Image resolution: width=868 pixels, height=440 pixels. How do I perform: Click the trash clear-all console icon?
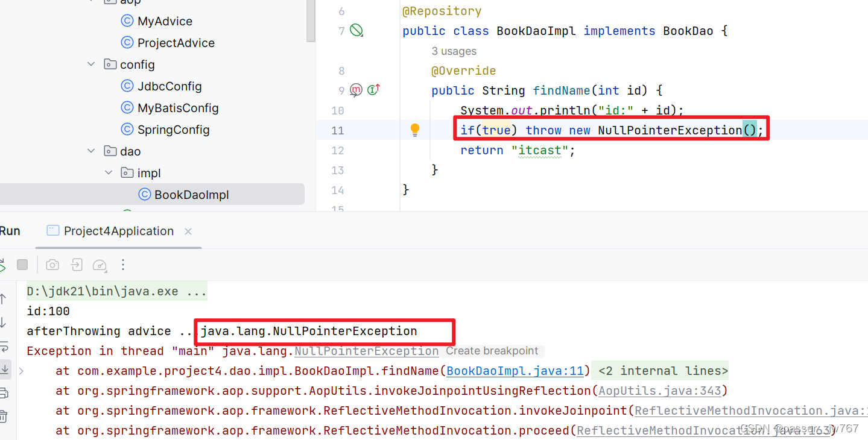tap(3, 416)
